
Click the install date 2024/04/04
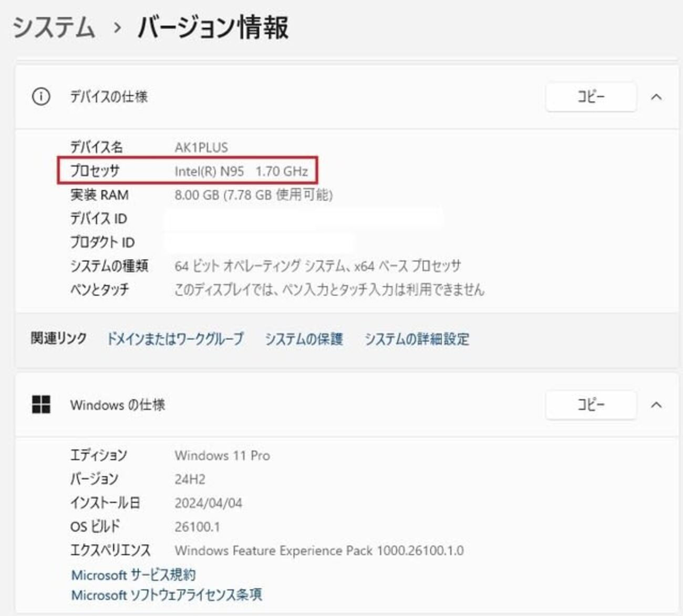tap(209, 503)
